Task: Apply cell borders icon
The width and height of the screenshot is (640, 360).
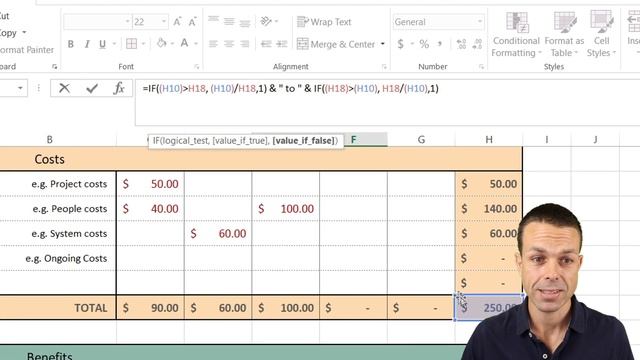Action: pos(131,44)
